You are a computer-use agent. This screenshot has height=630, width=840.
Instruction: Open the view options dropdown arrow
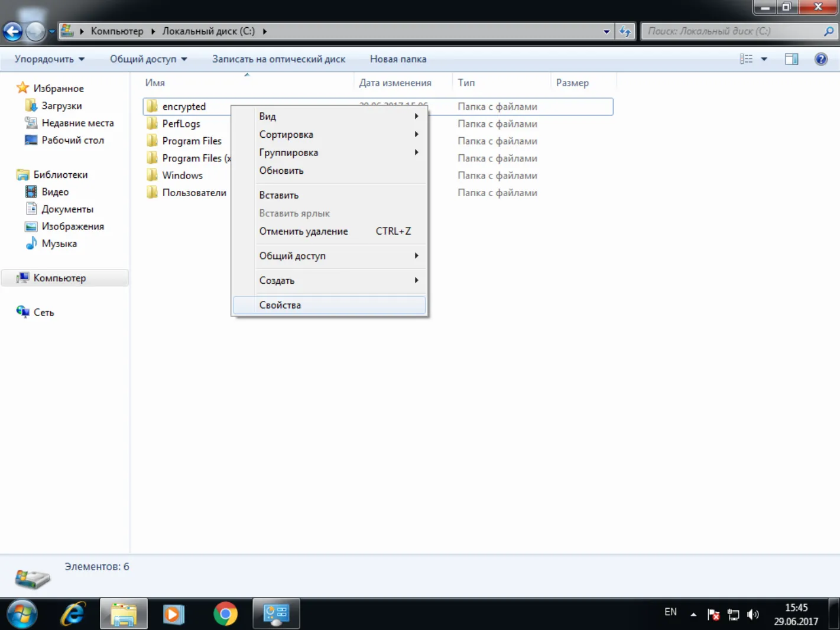tap(764, 59)
